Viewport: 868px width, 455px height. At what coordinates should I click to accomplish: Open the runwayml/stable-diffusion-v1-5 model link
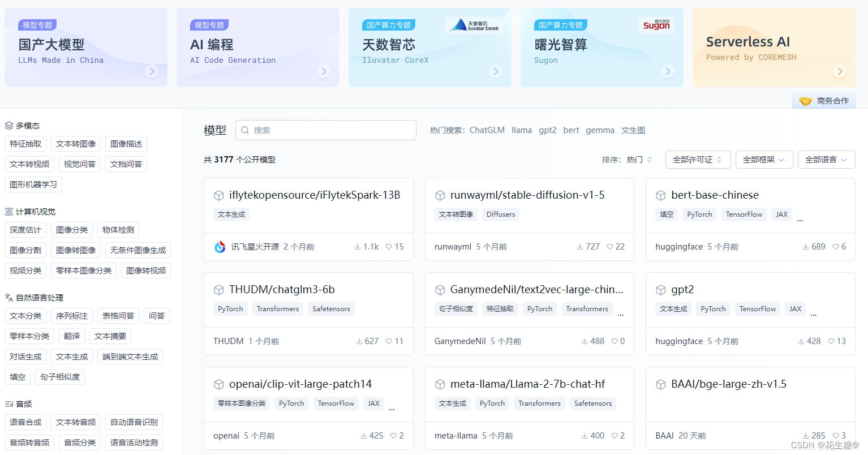click(527, 195)
